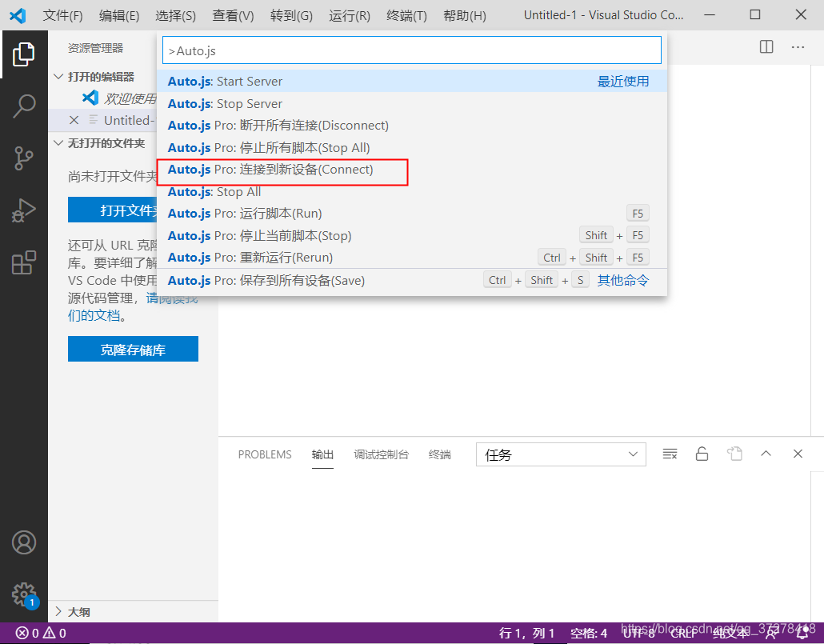Image resolution: width=824 pixels, height=644 pixels.
Task: Click the command palette input field
Action: click(412, 50)
